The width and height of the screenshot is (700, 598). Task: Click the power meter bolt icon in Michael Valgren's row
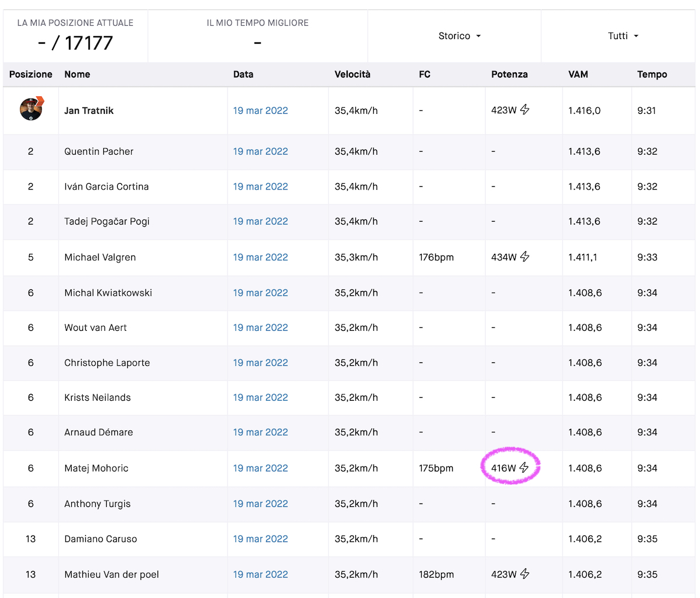coord(525,257)
